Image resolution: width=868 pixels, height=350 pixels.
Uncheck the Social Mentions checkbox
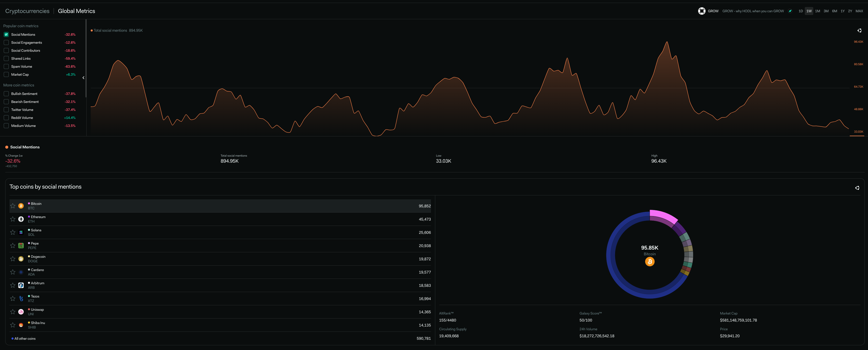[x=6, y=34]
